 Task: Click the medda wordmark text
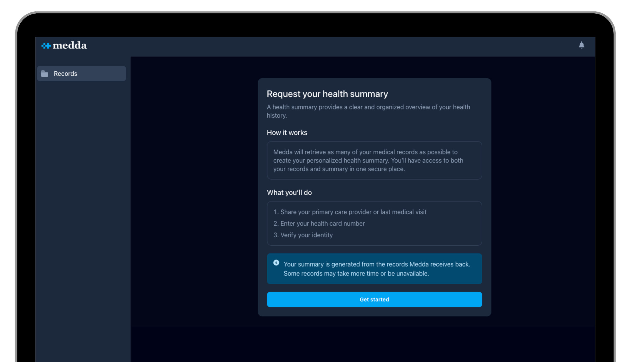(x=70, y=46)
